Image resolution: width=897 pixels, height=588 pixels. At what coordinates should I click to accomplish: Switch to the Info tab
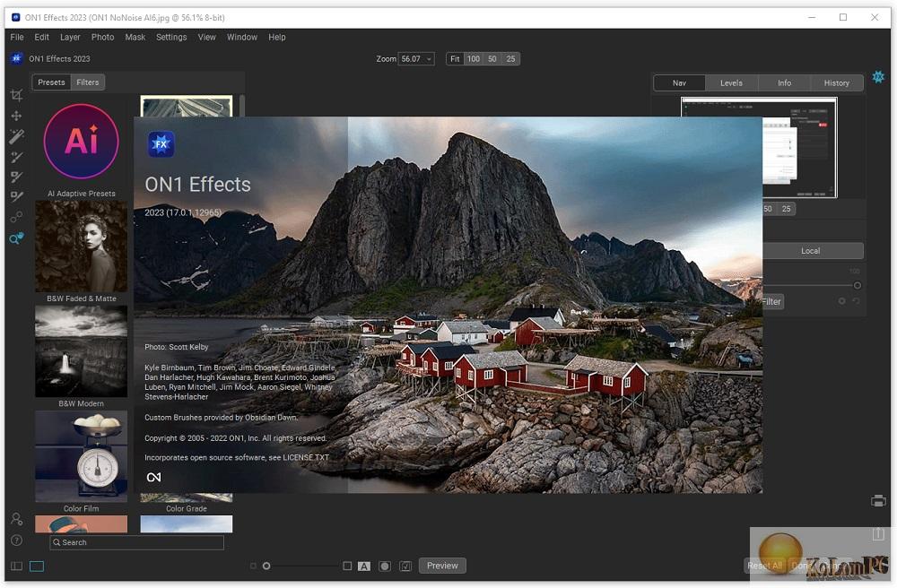[784, 82]
